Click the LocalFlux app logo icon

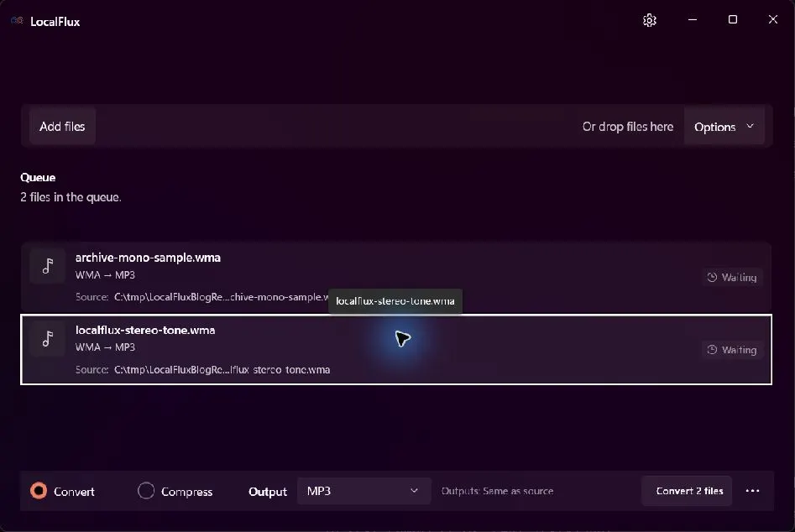(x=17, y=21)
